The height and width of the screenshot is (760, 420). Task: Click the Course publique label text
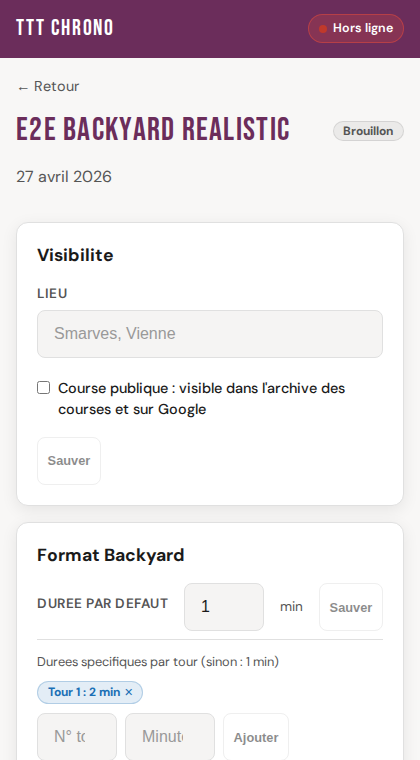coord(202,399)
